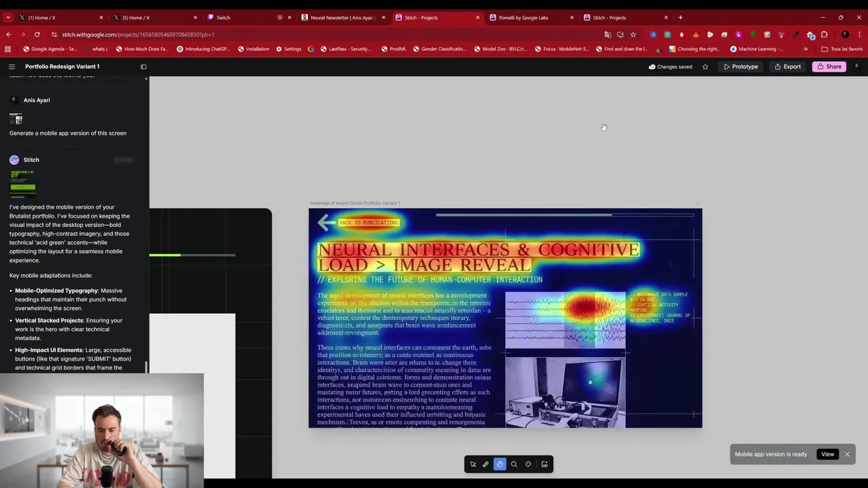868x488 pixels.
Task: Open the ProdML bookmark
Action: (393, 49)
